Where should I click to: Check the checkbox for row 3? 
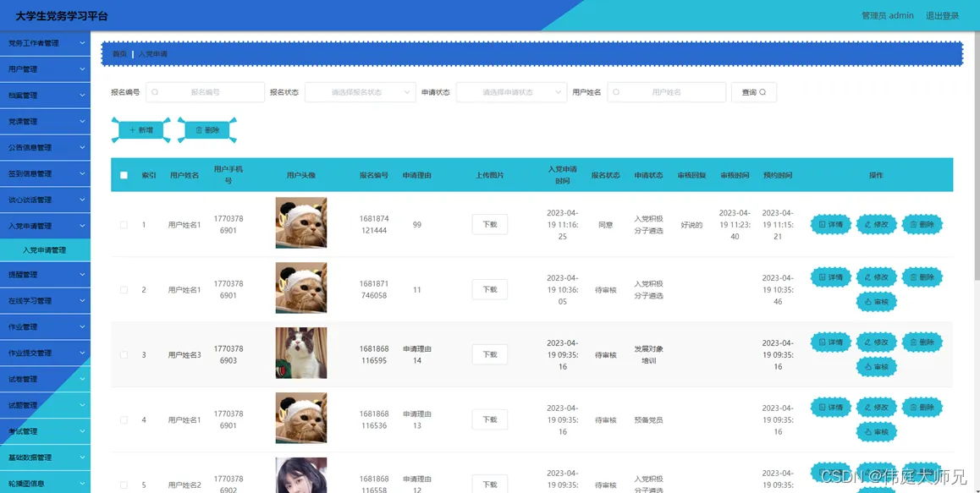(x=124, y=354)
